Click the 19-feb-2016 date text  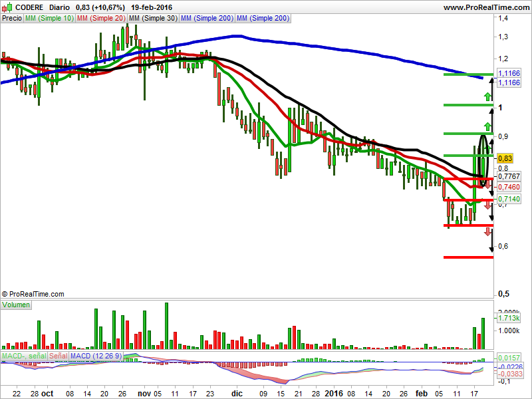152,7
